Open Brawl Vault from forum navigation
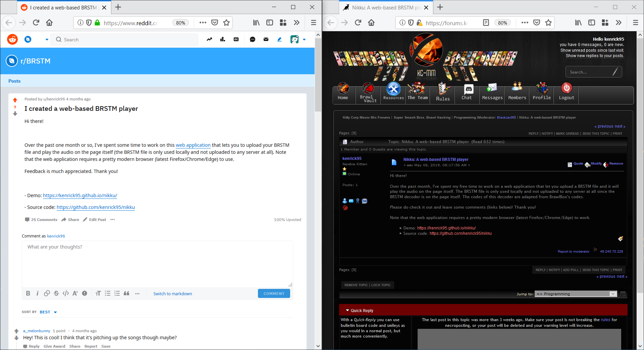The image size is (644, 350). click(368, 93)
